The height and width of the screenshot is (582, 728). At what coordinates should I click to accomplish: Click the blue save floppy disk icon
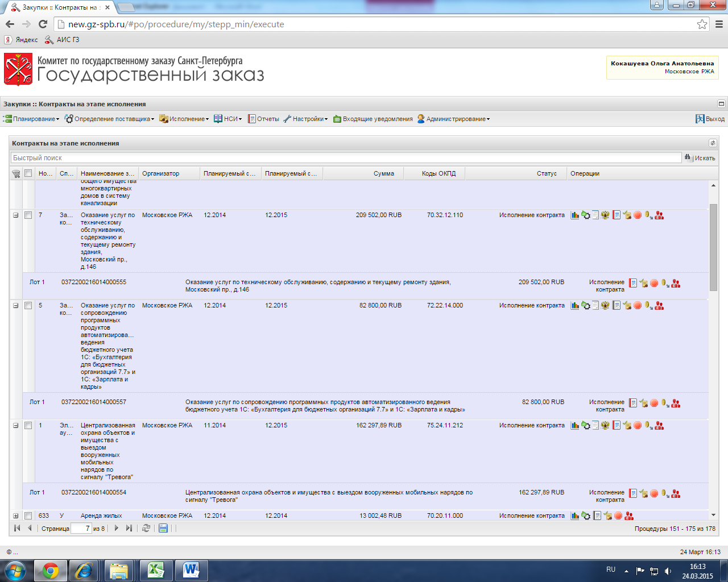pos(163,528)
